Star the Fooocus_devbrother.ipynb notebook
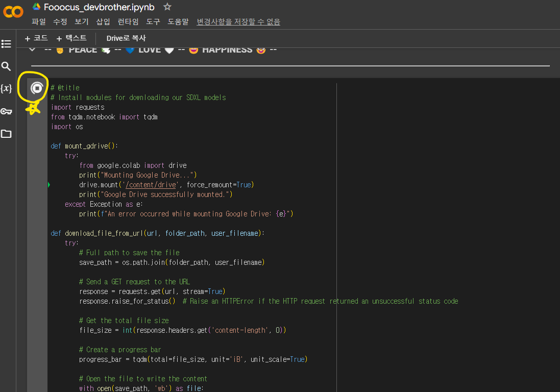This screenshot has width=560, height=392. [x=167, y=7]
